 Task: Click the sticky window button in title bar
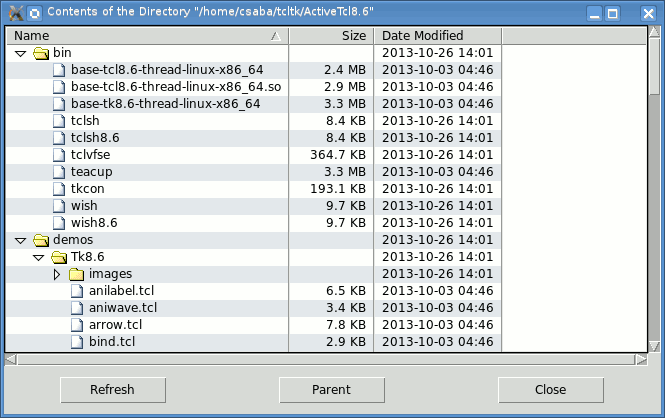[x=35, y=14]
